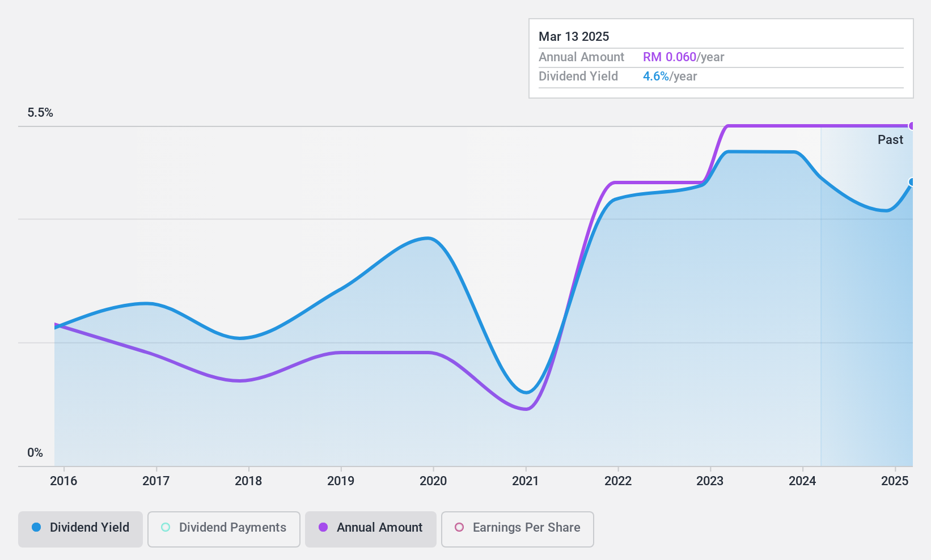Click the 2016 x-axis label
The image size is (931, 560).
64,481
